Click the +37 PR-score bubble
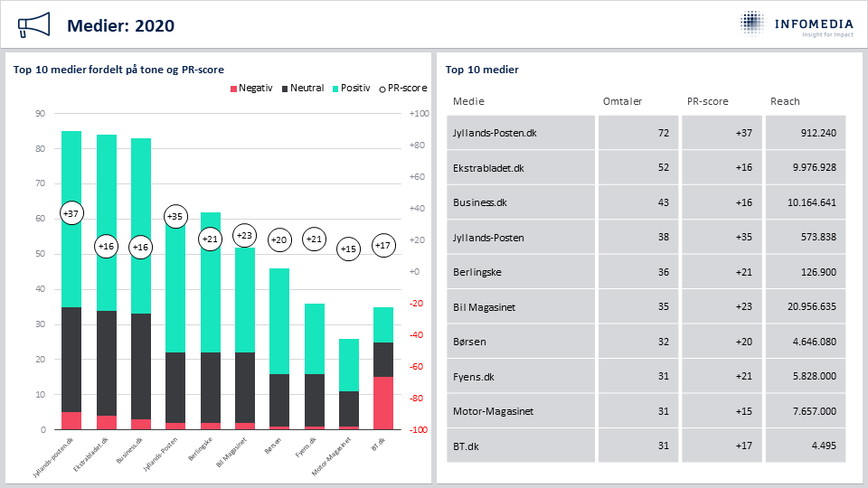868x488 pixels. click(71, 213)
